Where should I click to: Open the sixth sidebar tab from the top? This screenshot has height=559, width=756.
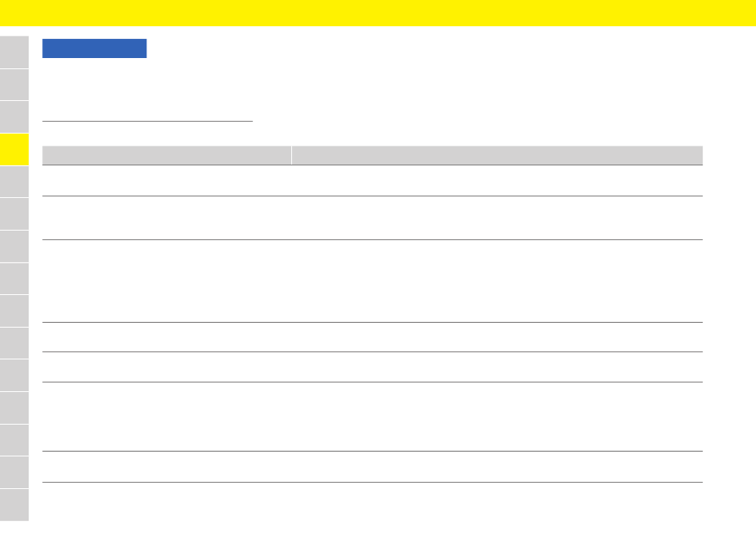click(x=14, y=214)
